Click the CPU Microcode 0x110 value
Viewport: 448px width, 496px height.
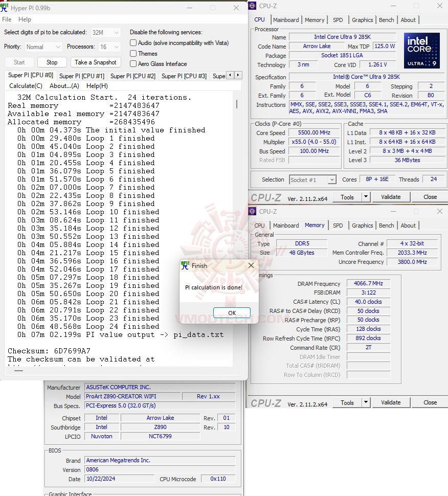[218, 479]
